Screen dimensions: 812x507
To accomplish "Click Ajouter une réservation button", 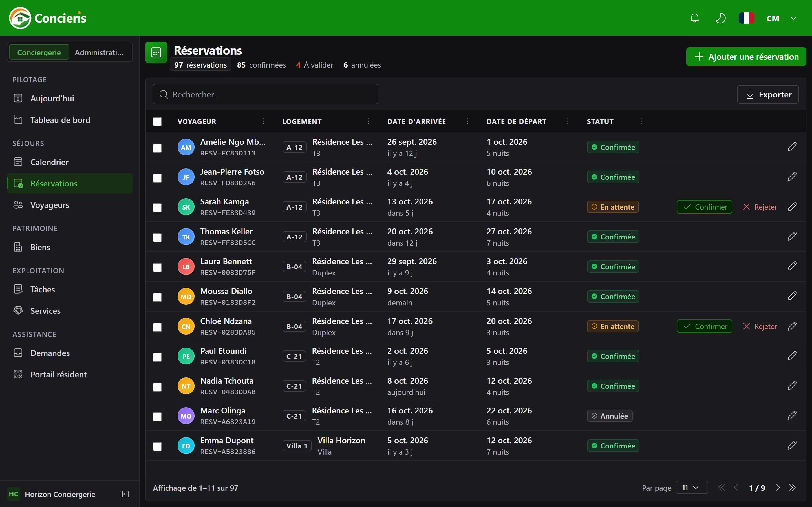I will [x=746, y=57].
